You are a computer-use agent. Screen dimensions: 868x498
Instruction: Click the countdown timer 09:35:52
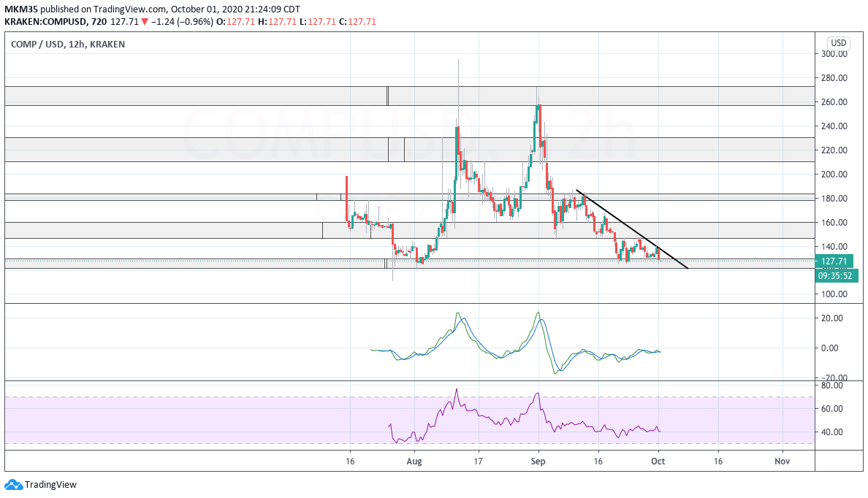[835, 275]
